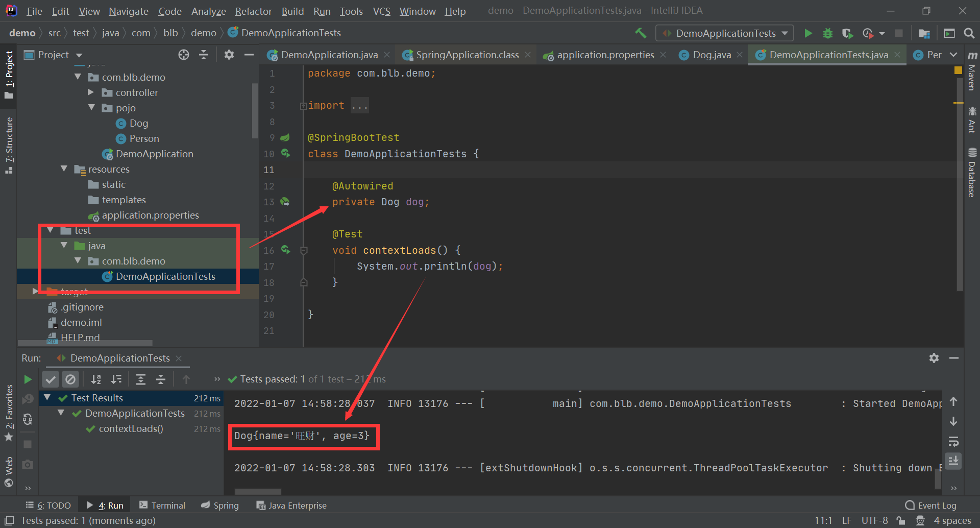Click the Build project hammer icon
Image resolution: width=980 pixels, height=528 pixels.
(x=641, y=33)
